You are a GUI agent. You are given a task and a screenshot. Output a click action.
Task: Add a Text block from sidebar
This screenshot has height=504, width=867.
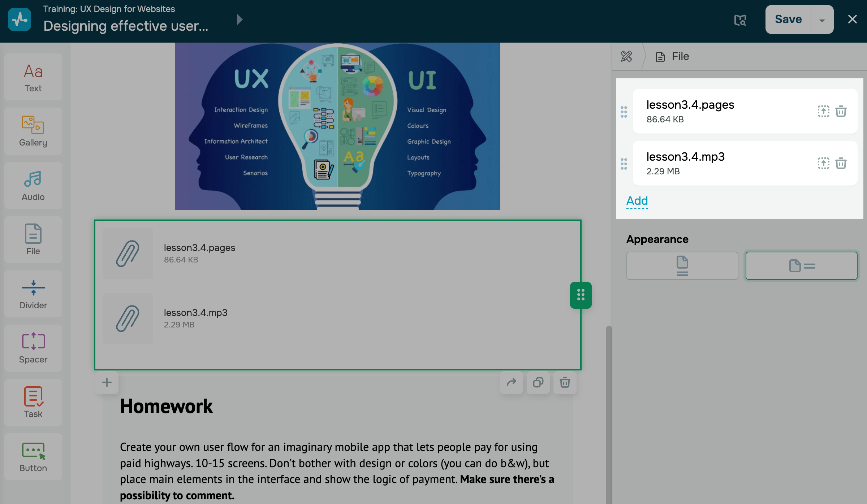click(x=33, y=77)
